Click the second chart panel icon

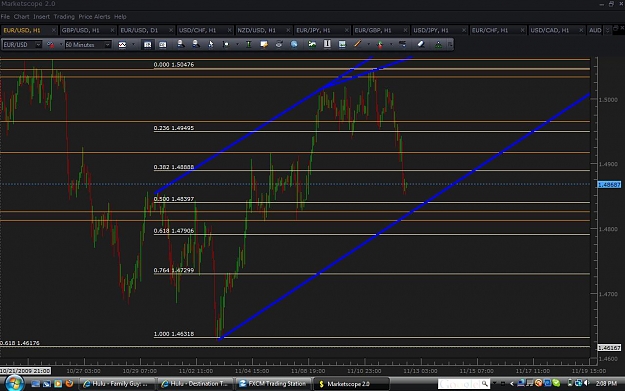click(163, 45)
